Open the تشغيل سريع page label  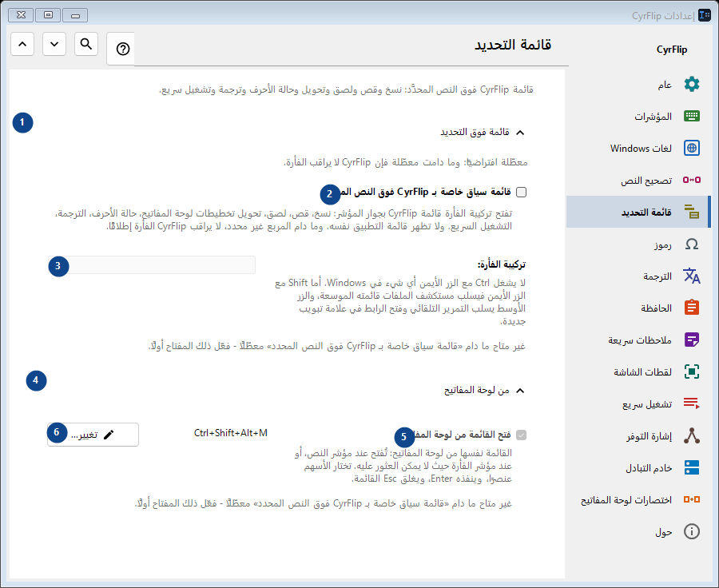647,404
